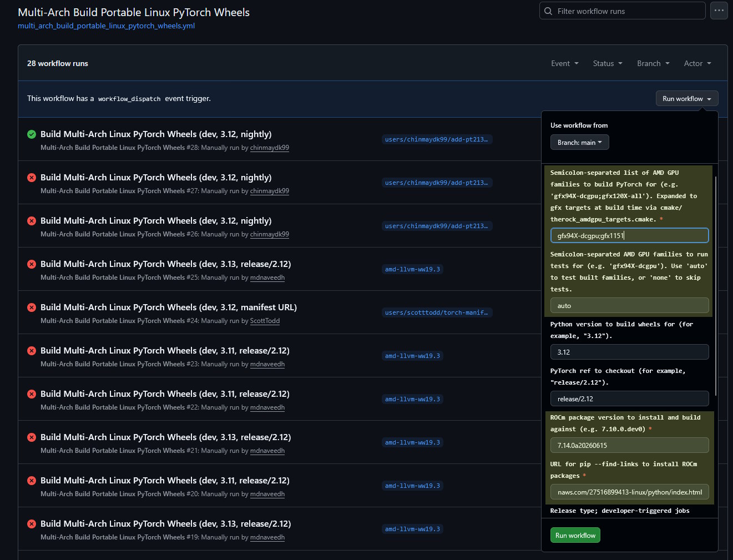Click branch label add-pt213 on run #26
Screen dimensions: 733x560
(x=437, y=226)
